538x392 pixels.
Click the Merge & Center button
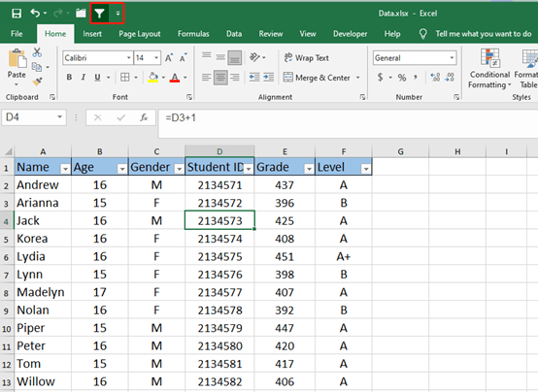(x=317, y=78)
